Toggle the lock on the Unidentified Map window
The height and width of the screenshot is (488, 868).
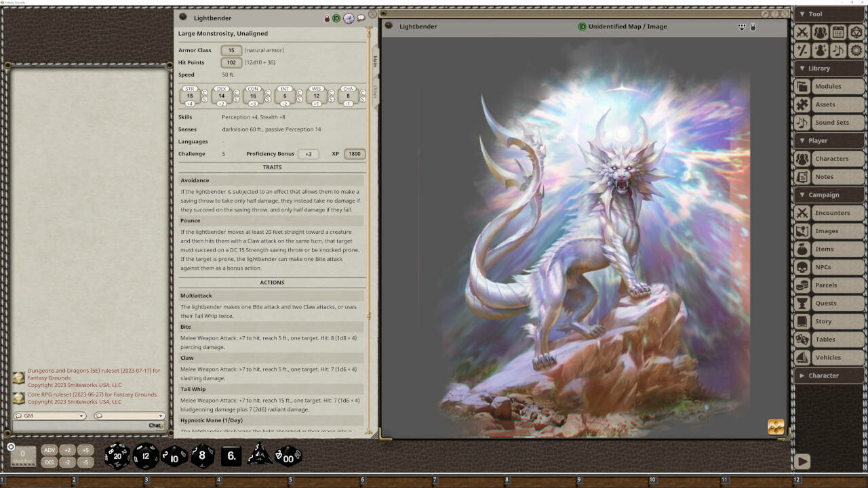[753, 26]
